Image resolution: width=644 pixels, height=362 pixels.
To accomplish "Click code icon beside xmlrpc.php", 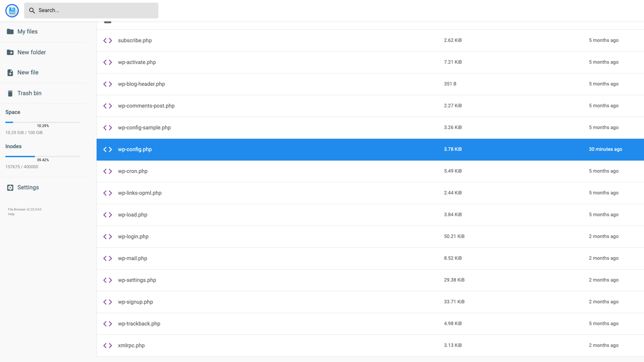I will click(x=108, y=346).
